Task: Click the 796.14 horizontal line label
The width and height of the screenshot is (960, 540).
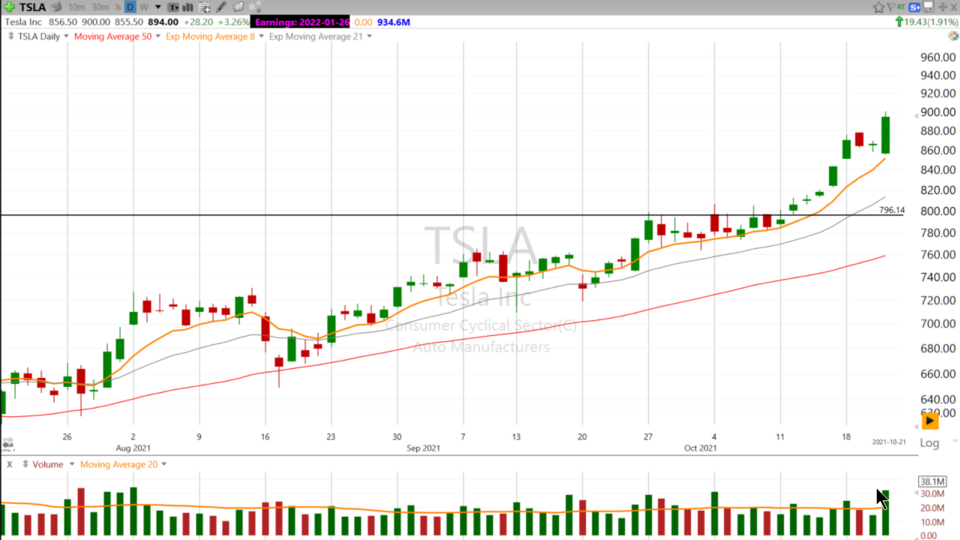Action: click(x=891, y=210)
